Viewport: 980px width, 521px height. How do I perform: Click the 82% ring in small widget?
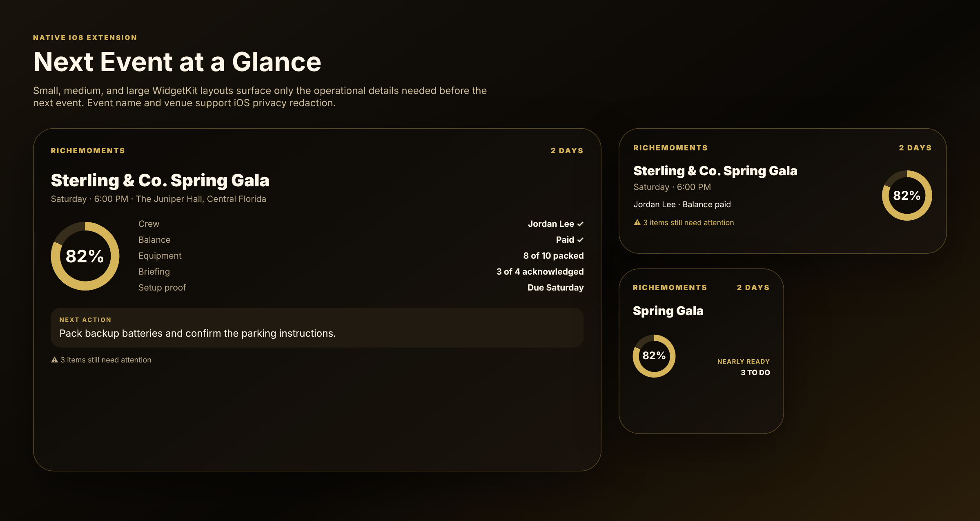(654, 356)
